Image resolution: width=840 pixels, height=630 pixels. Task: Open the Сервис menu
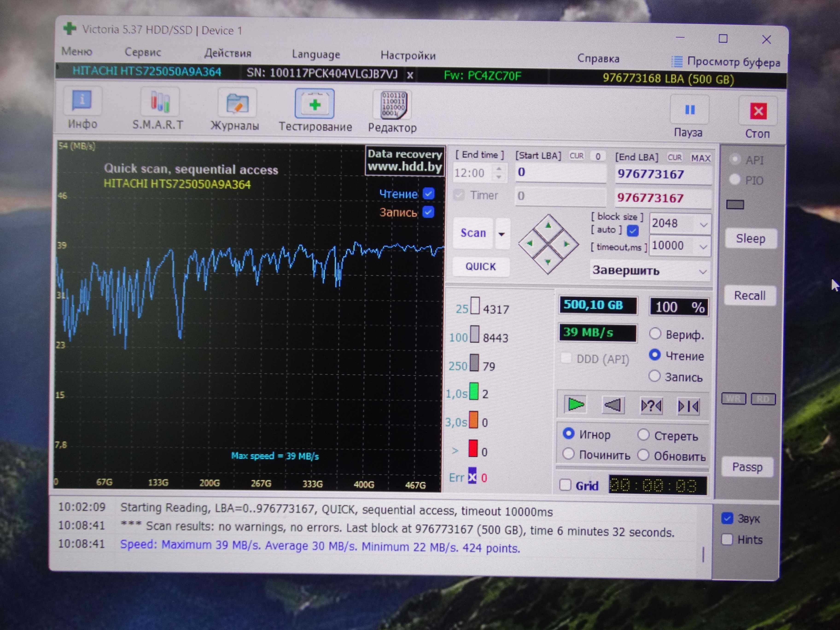coord(143,52)
